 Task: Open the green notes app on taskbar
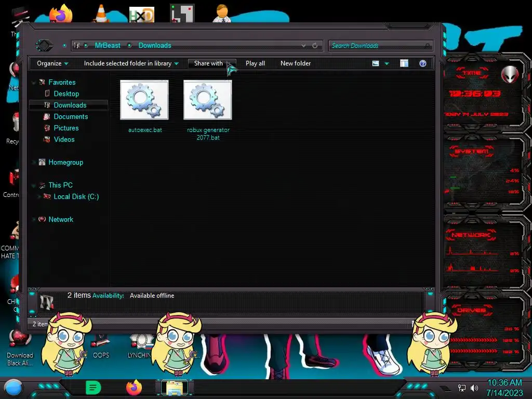pyautogui.click(x=94, y=388)
